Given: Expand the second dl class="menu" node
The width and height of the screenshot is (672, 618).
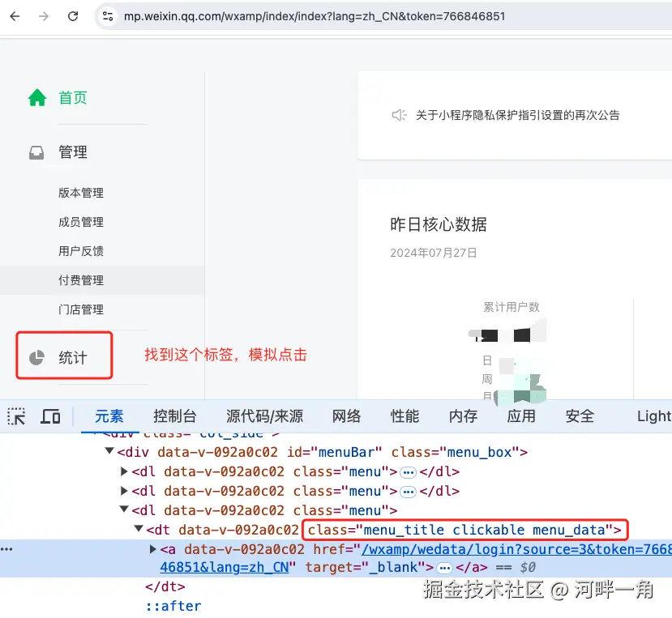Looking at the screenshot, I should pyautogui.click(x=124, y=491).
